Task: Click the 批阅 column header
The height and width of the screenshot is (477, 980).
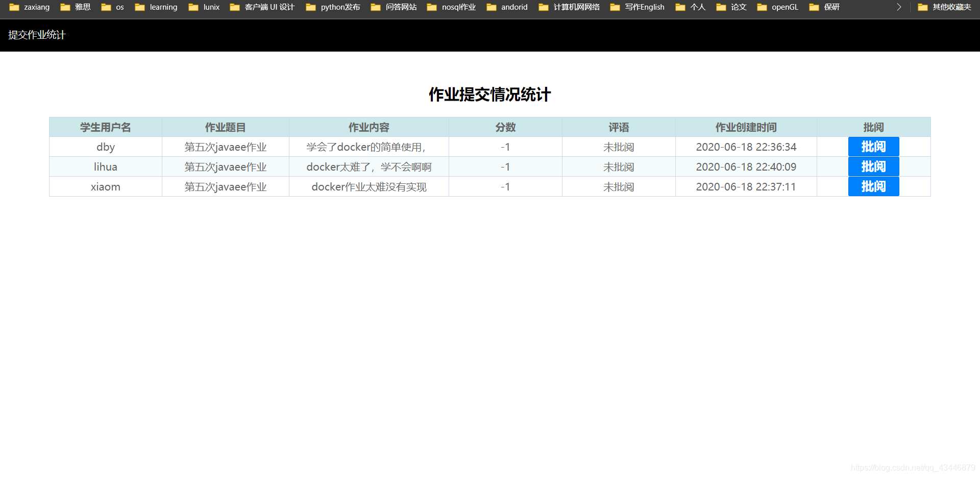Action: click(x=873, y=127)
